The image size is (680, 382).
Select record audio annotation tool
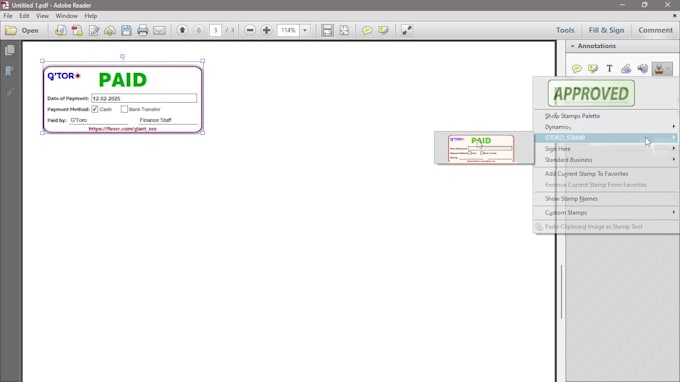[x=642, y=69]
